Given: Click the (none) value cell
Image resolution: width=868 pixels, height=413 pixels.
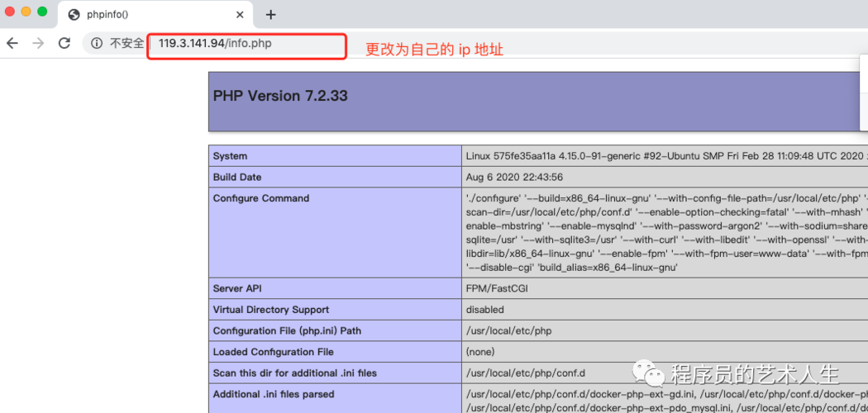Looking at the screenshot, I should [480, 352].
